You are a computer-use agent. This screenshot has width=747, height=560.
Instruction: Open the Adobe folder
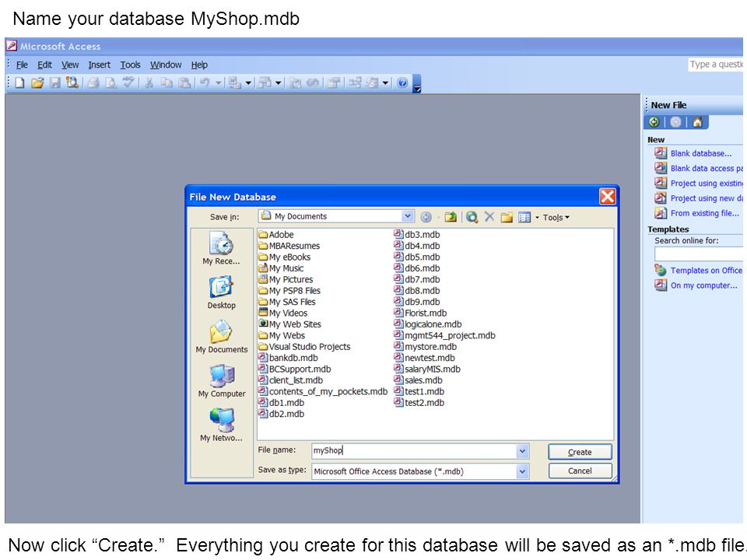tap(275, 235)
